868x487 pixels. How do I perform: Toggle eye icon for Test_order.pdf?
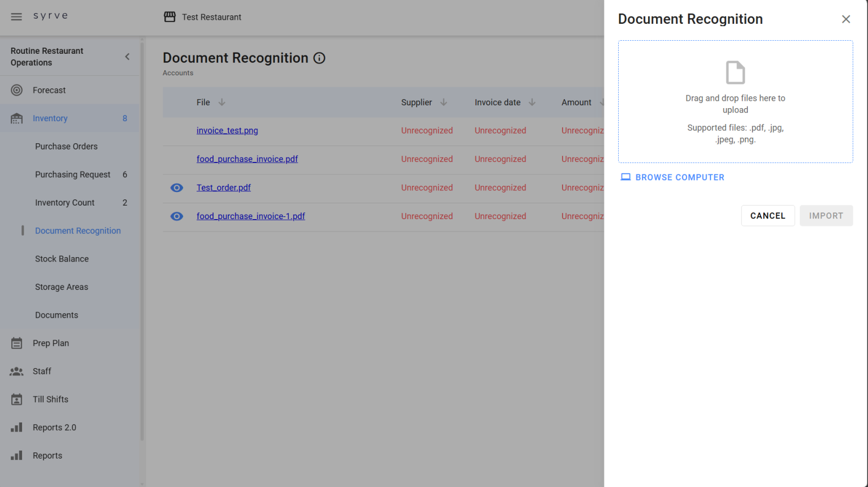click(x=177, y=188)
